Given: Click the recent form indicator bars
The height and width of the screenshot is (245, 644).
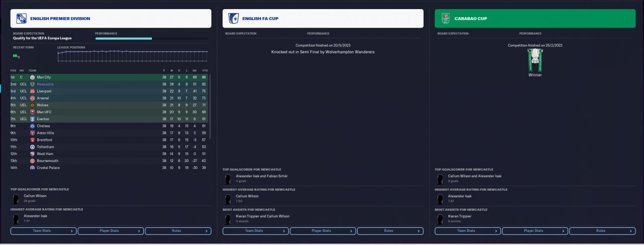Looking at the screenshot, I should (17, 56).
